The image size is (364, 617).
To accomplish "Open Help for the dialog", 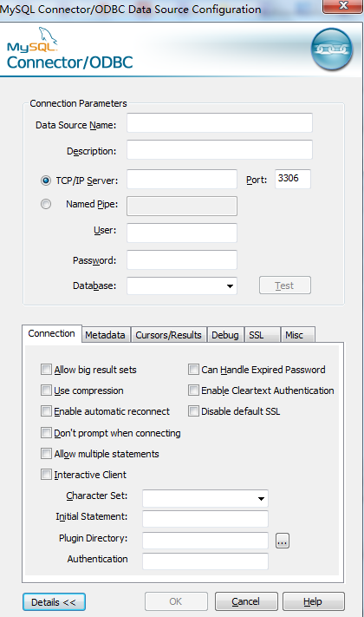I will [313, 601].
